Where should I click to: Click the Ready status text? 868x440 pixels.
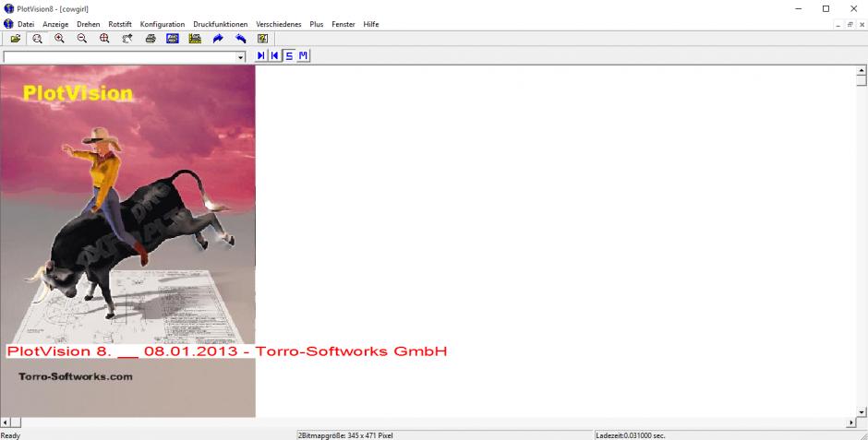pyautogui.click(x=10, y=435)
